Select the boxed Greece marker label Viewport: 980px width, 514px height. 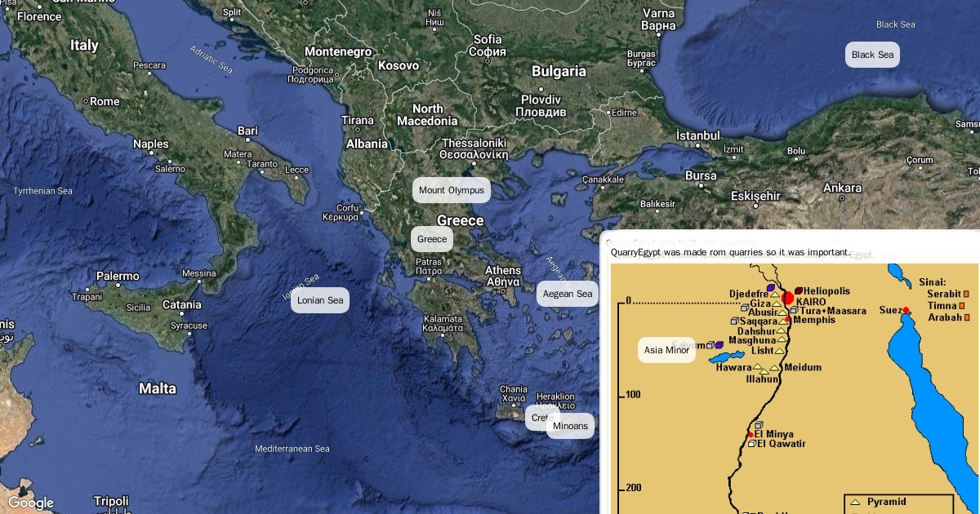click(432, 239)
